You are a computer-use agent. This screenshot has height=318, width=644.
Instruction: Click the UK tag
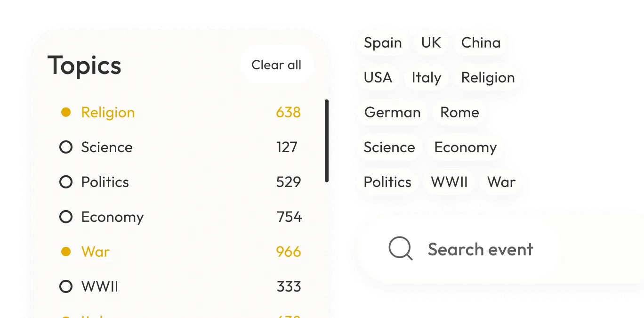(x=431, y=42)
